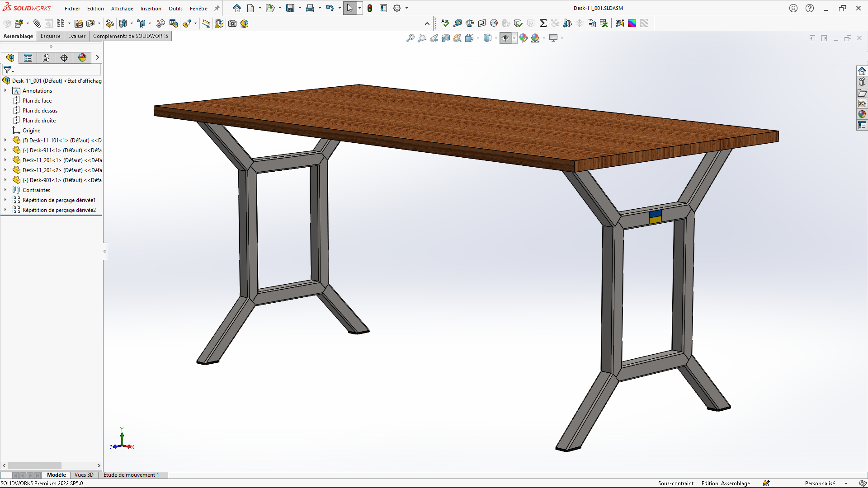868x488 pixels.
Task: Open the Outils menu
Action: coord(175,9)
